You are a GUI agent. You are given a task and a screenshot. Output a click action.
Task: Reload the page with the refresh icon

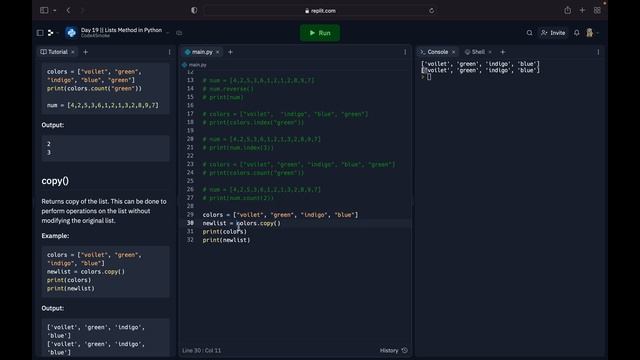(x=431, y=11)
